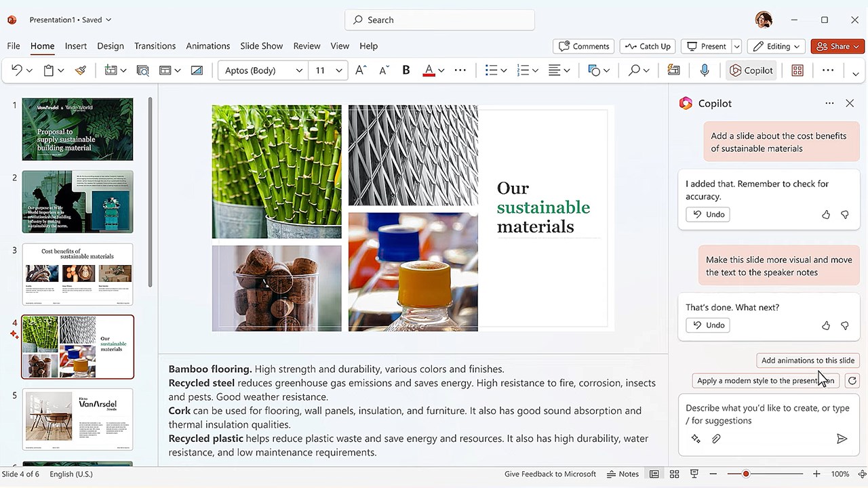868x488 pixels.
Task: Like the 'That's done. What next?' response
Action: tap(826, 325)
